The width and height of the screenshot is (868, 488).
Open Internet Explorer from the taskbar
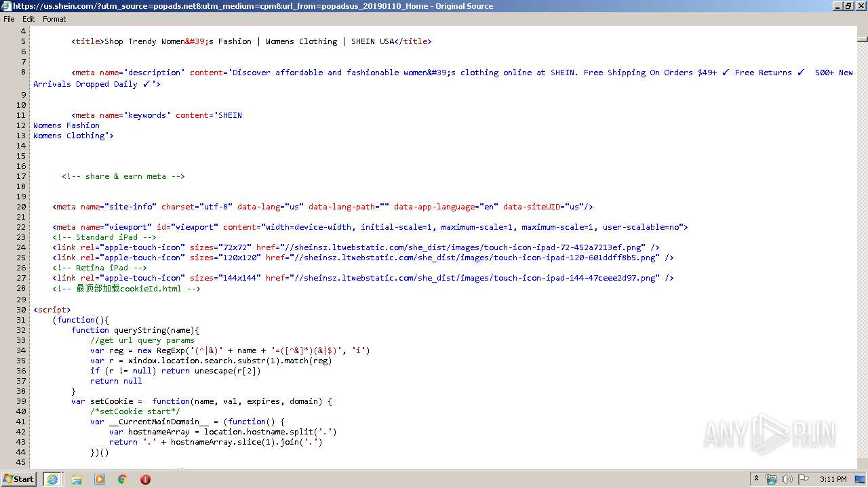(53, 479)
